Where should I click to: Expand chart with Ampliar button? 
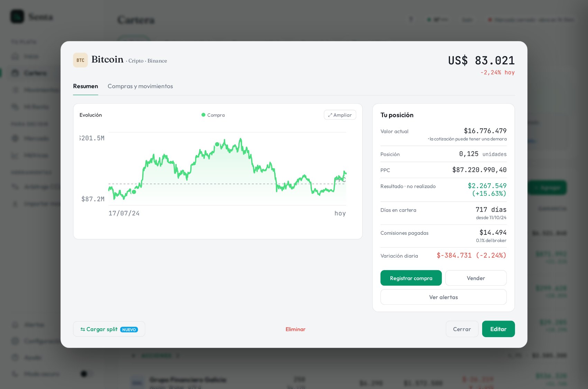(x=340, y=115)
